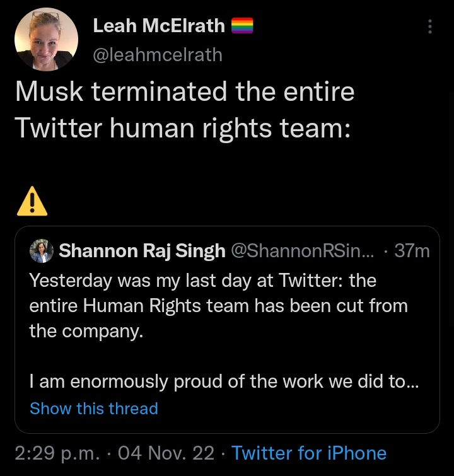This screenshot has width=454, height=476.
Task: Click the Leah McElrath display name
Action: [x=159, y=25]
